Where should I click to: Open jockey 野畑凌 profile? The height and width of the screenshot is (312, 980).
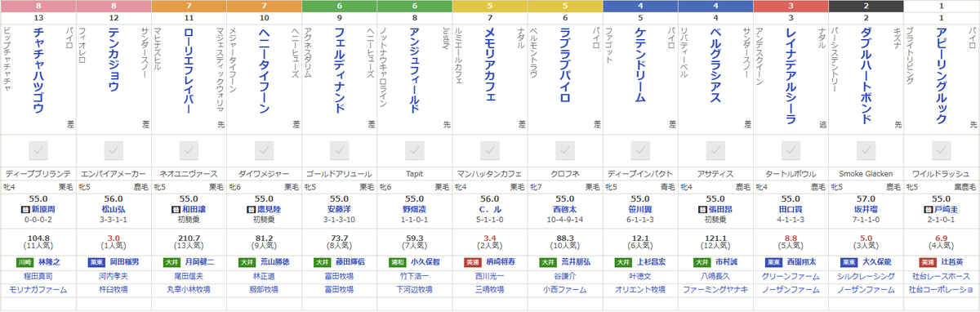pos(414,209)
